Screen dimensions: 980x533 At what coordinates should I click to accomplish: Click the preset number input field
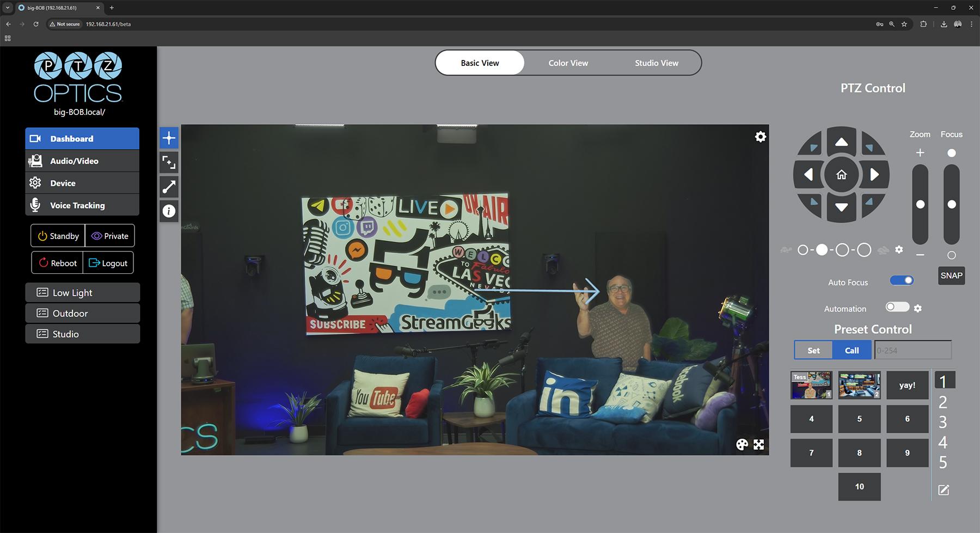[x=913, y=350]
